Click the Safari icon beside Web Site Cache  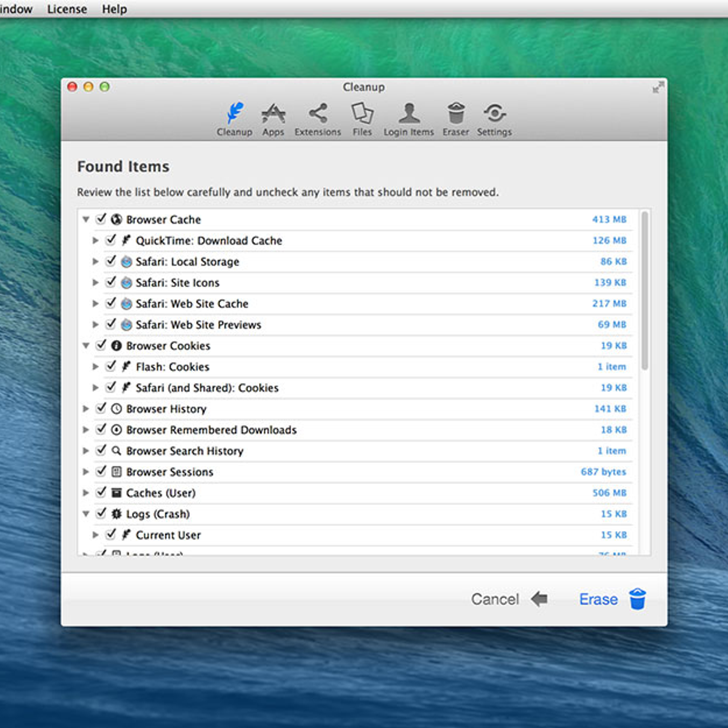click(126, 303)
